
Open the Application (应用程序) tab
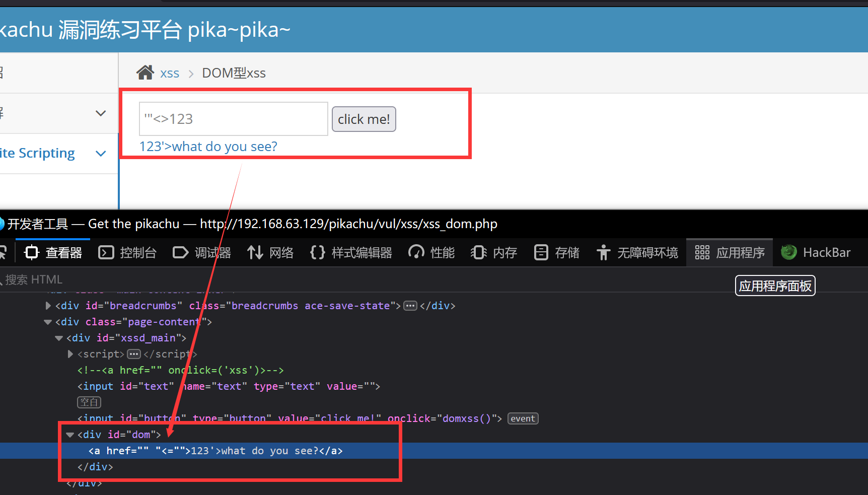[x=730, y=252]
